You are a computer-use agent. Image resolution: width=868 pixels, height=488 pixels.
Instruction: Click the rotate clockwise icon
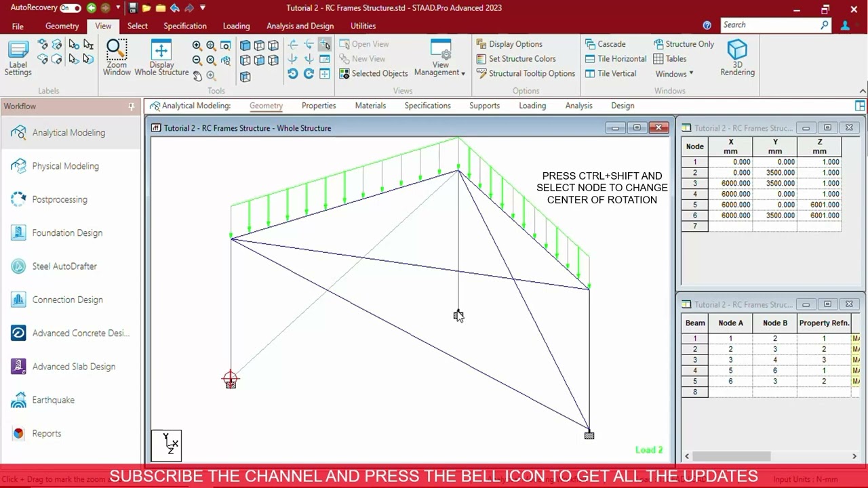309,73
